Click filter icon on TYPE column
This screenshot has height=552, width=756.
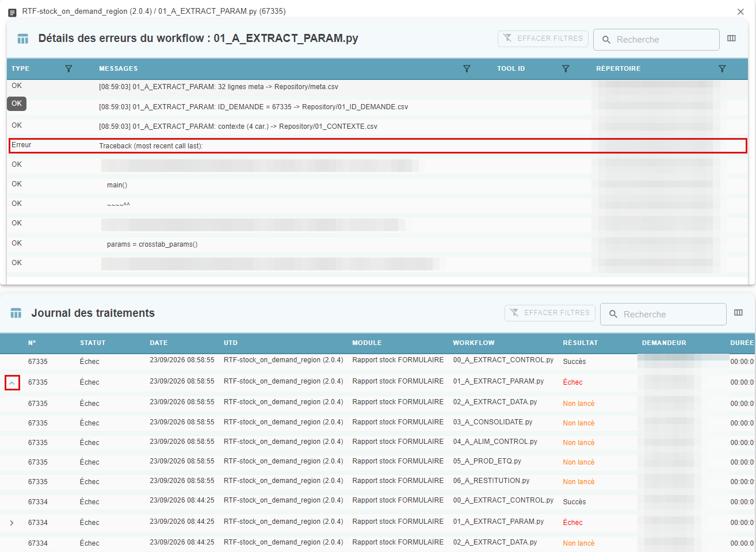(x=68, y=68)
